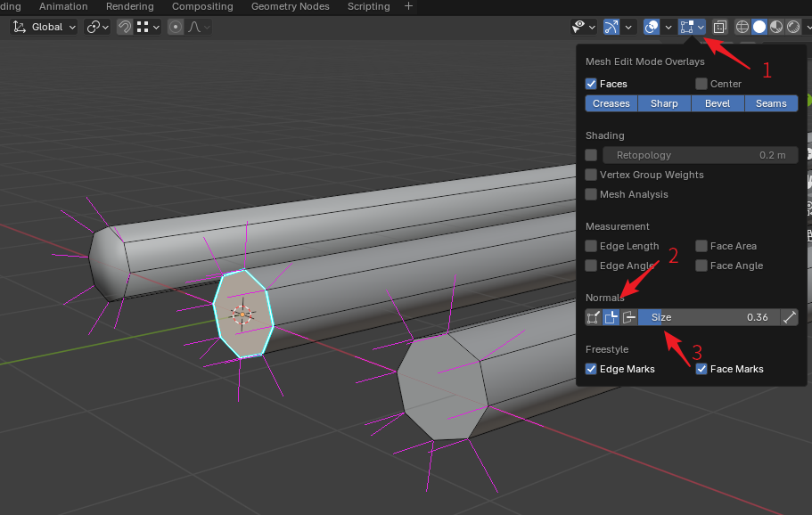Switch to Wireframe viewport shading
The height and width of the screenshot is (515, 812).
(x=742, y=27)
